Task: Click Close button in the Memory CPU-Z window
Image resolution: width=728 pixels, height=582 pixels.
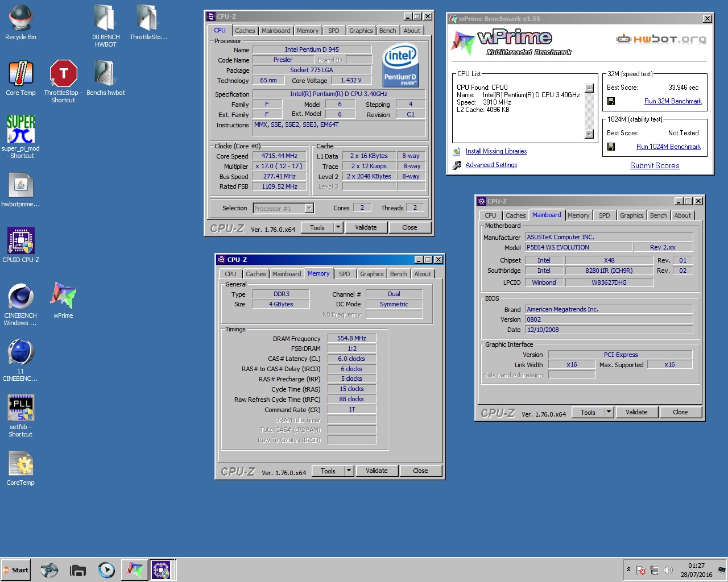Action: click(420, 471)
